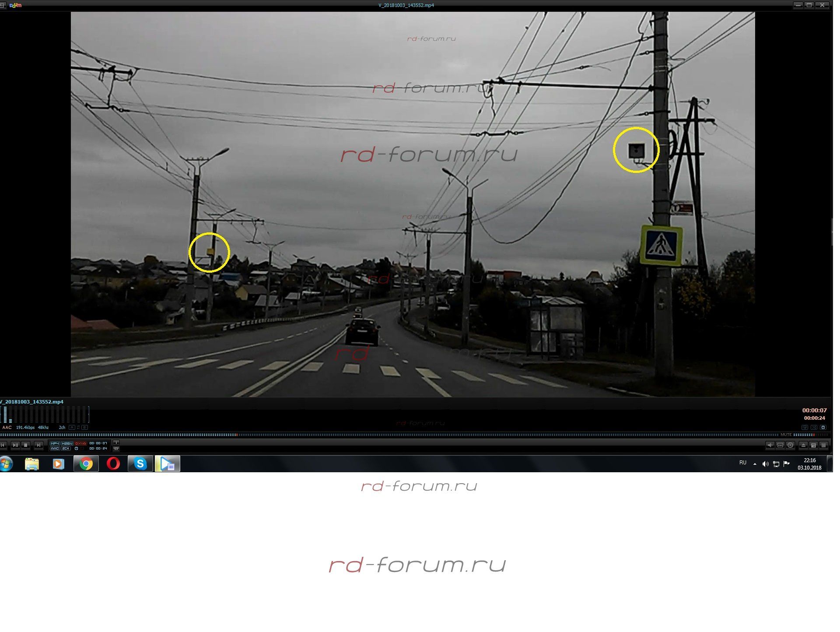Toggle shuffle playback mode
Screen dimensions: 840x632
pyautogui.click(x=814, y=427)
